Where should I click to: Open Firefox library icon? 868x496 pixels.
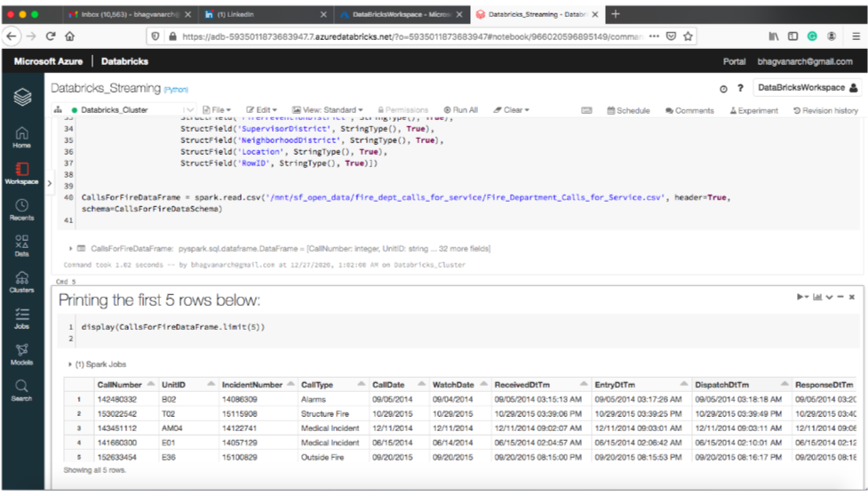pos(773,36)
